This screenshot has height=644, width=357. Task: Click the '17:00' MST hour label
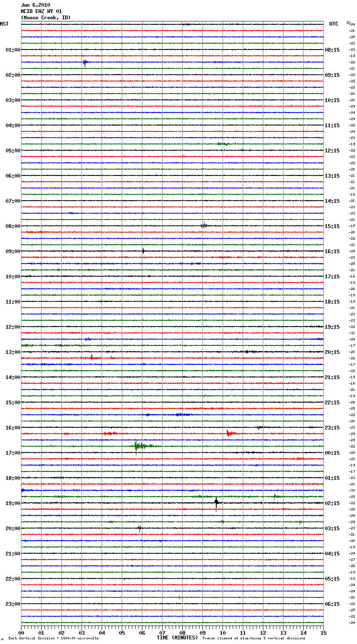(13, 453)
